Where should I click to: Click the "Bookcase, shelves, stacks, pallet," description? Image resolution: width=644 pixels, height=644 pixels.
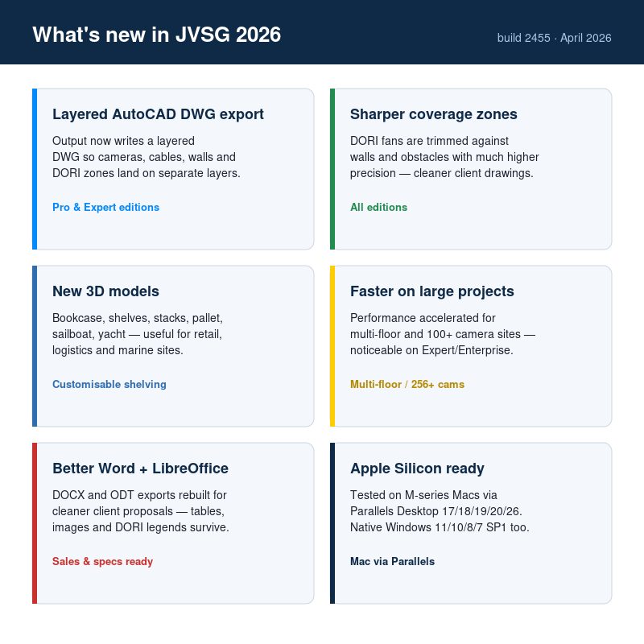[138, 318]
